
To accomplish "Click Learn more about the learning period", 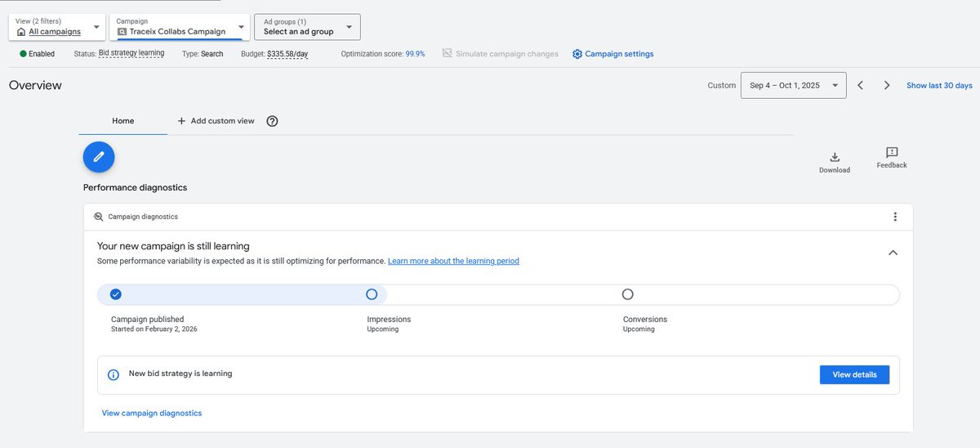I will pos(453,261).
